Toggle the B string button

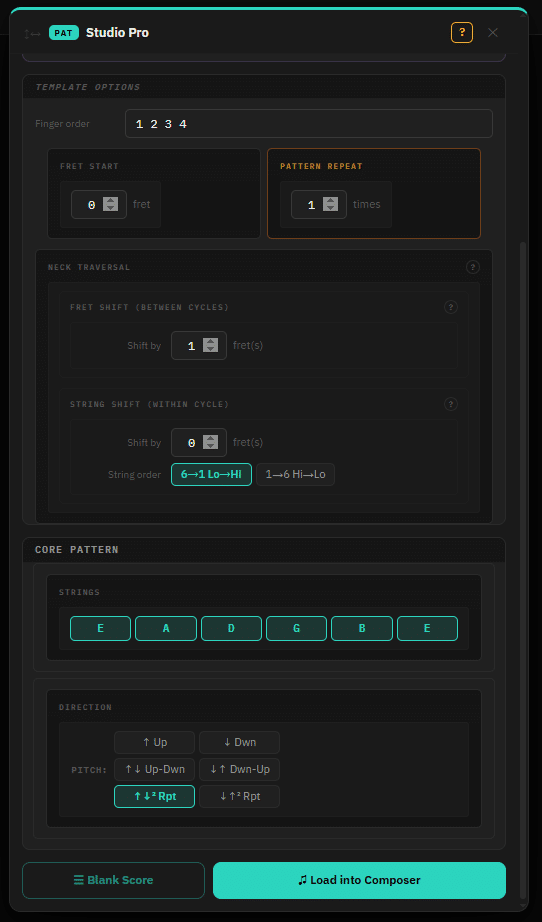pos(362,628)
